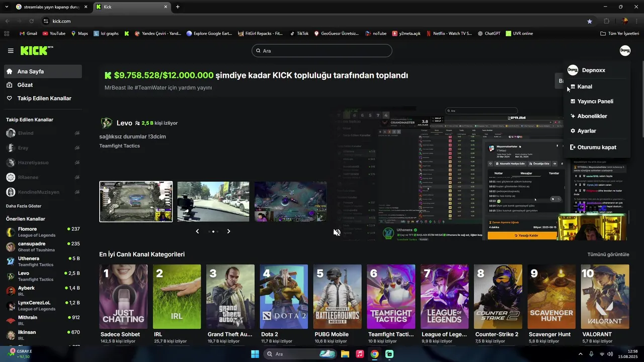Open followed channel Elwind
Screen dimensions: 644x362
point(43,133)
